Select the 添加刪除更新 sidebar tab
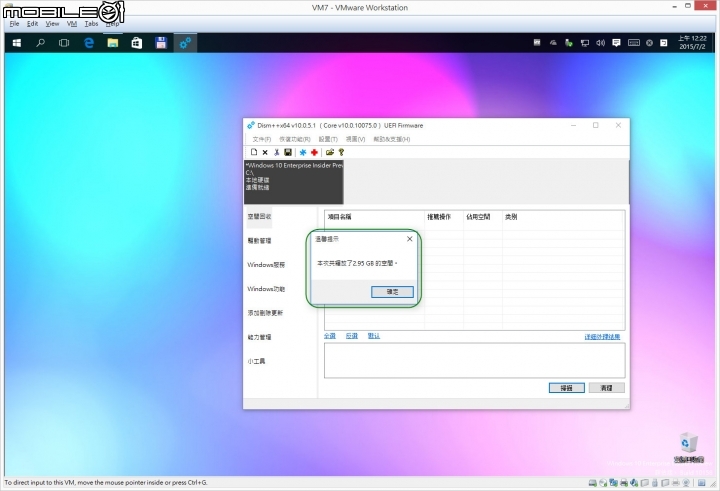Screen dimensions: 720x491 pos(265,313)
